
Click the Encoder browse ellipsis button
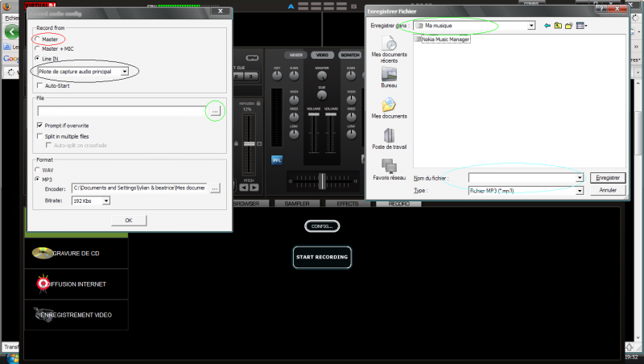[215, 188]
